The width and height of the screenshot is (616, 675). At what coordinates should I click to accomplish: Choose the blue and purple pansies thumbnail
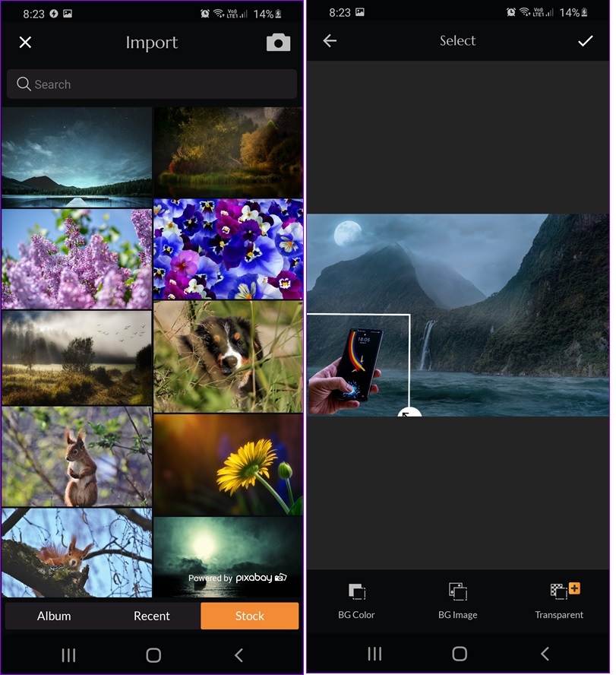[x=229, y=249]
